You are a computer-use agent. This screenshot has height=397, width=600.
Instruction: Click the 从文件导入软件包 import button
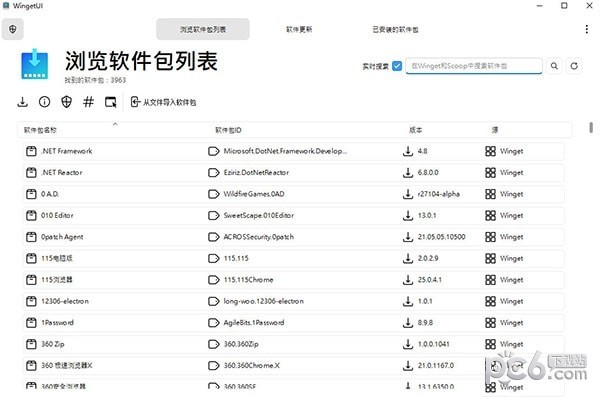click(x=163, y=102)
